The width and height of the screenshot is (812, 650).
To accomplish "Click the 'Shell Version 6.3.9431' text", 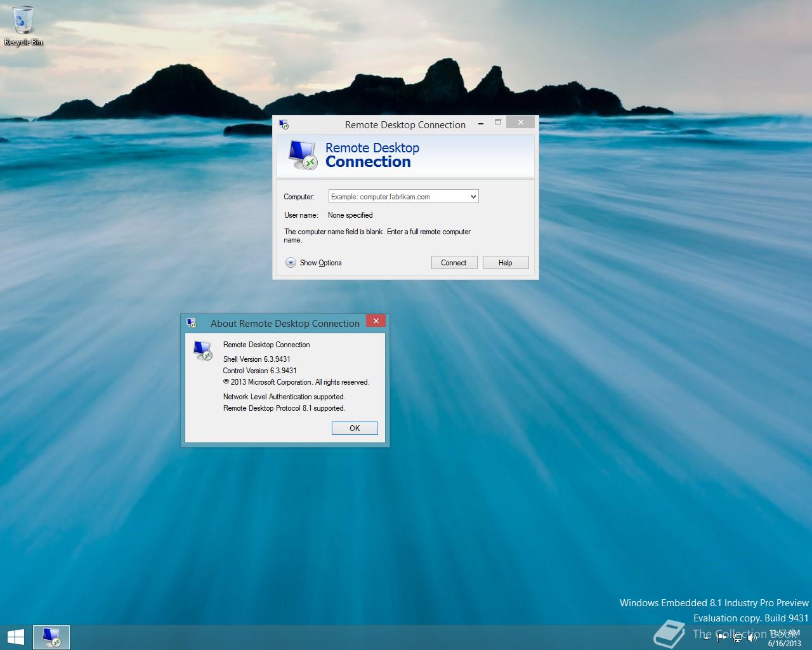I will (x=256, y=359).
